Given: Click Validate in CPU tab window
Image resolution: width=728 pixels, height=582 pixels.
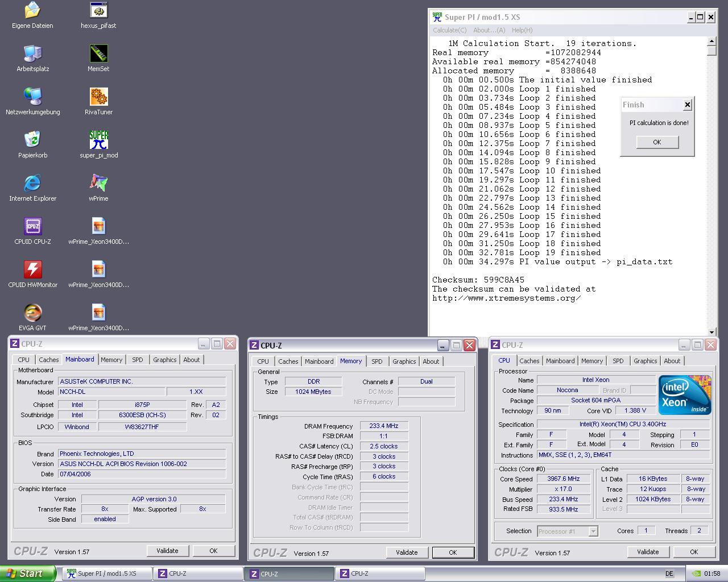Looking at the screenshot, I should click(648, 552).
